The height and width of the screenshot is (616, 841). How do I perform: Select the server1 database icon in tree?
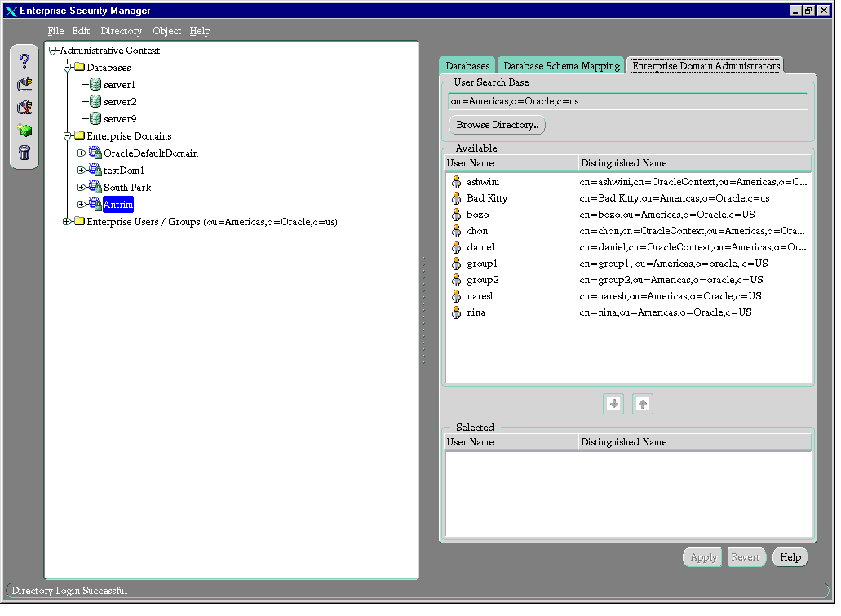coord(95,85)
